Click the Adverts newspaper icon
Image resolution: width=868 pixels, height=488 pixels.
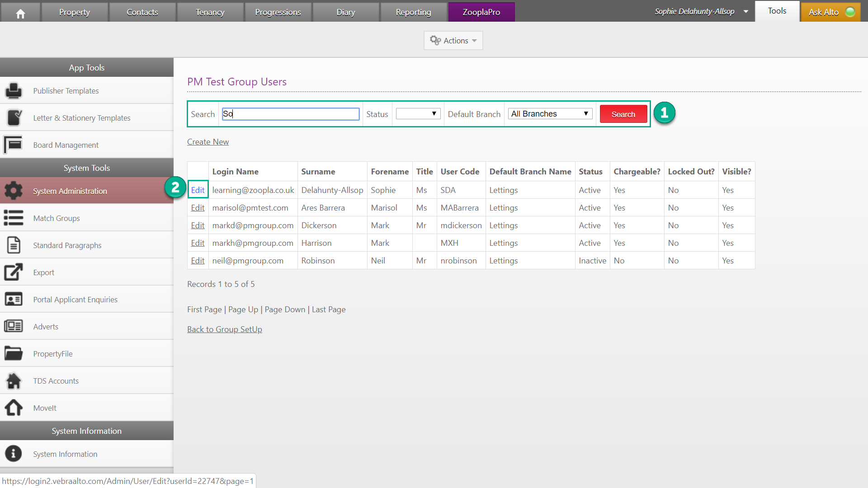point(14,326)
